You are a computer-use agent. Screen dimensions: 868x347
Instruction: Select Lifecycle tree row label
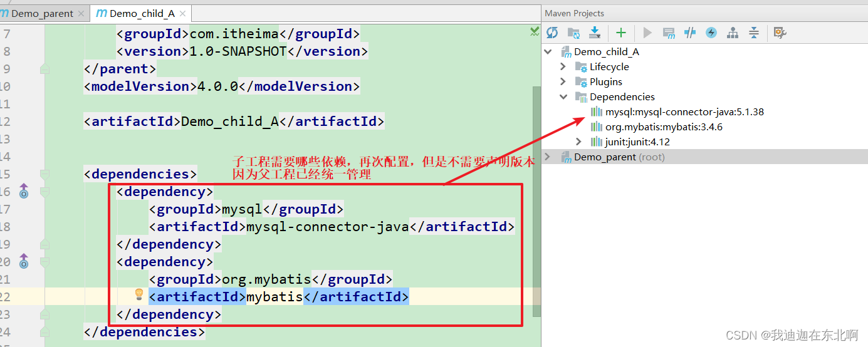coord(609,66)
